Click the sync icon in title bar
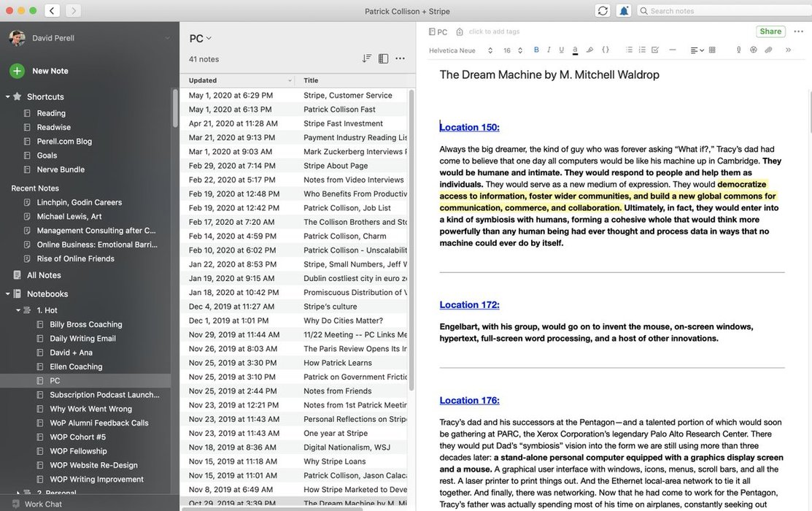The height and width of the screenshot is (511, 812). pos(603,11)
